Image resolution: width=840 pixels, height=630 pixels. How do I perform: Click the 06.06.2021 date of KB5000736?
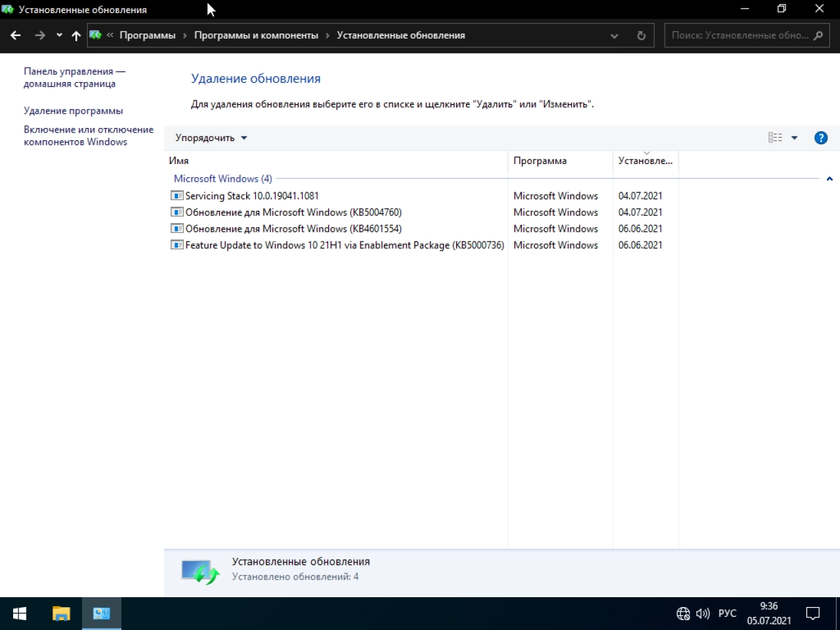[x=640, y=245]
